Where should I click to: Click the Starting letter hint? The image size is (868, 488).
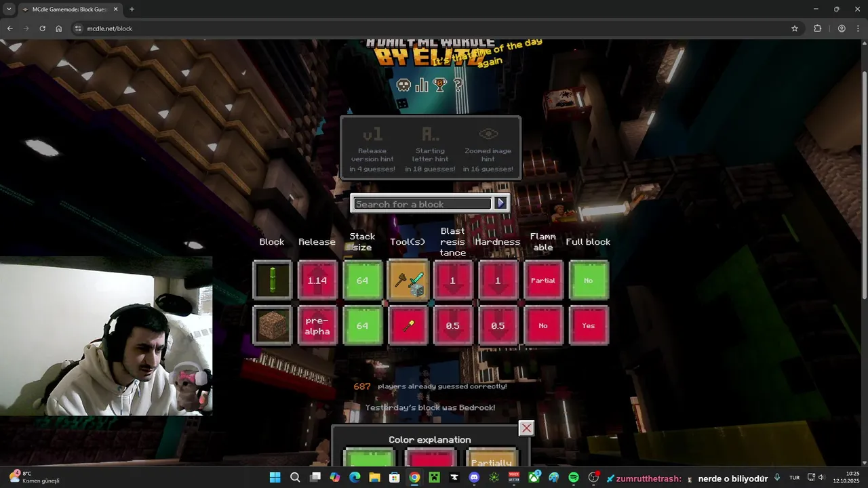pos(430,148)
